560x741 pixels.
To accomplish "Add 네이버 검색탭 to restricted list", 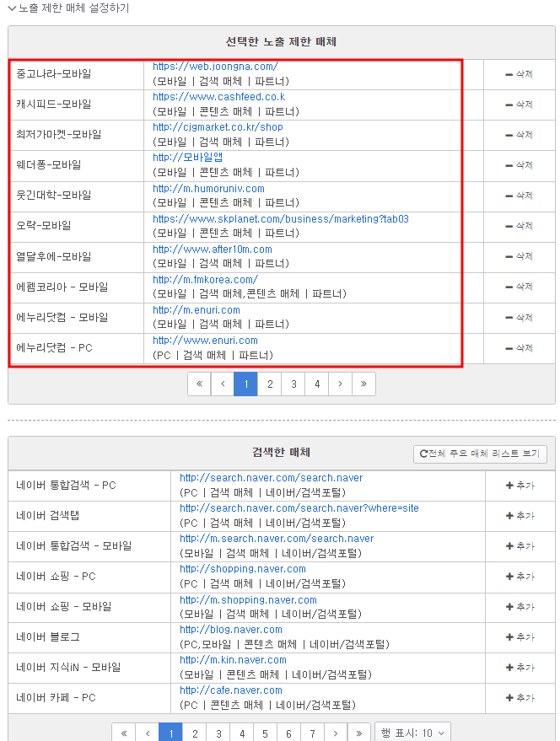I will point(520,516).
